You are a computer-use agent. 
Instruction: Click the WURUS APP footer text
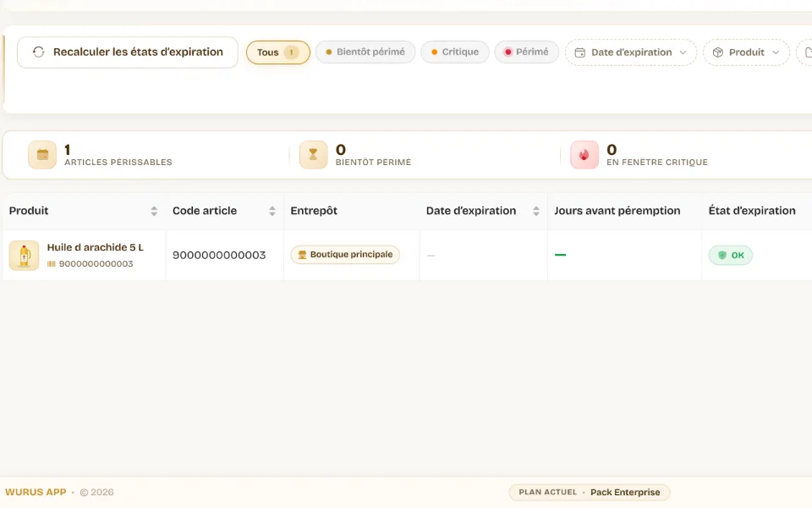(x=36, y=493)
